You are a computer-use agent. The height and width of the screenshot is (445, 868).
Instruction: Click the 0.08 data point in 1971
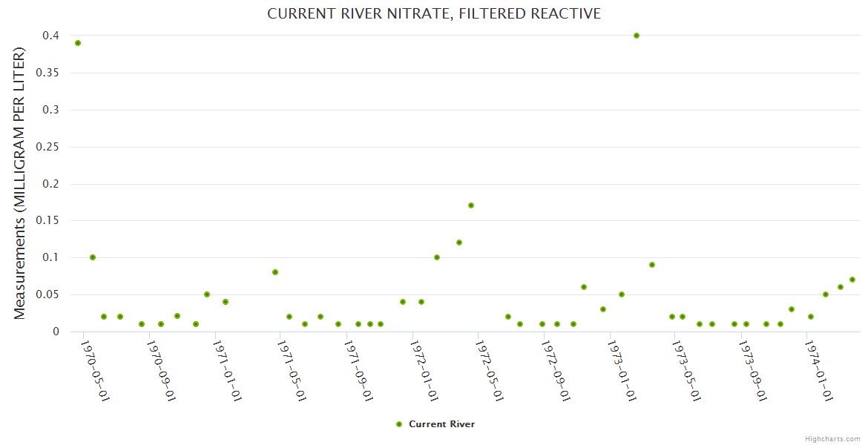pyautogui.click(x=275, y=272)
